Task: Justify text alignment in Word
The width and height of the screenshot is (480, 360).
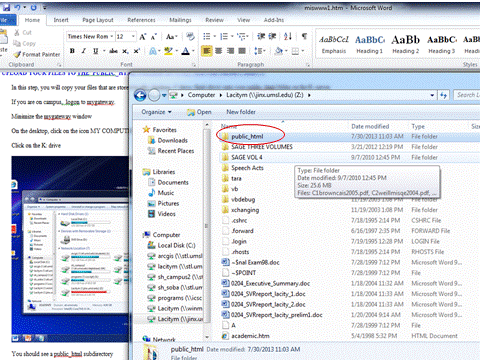Action: point(242,51)
